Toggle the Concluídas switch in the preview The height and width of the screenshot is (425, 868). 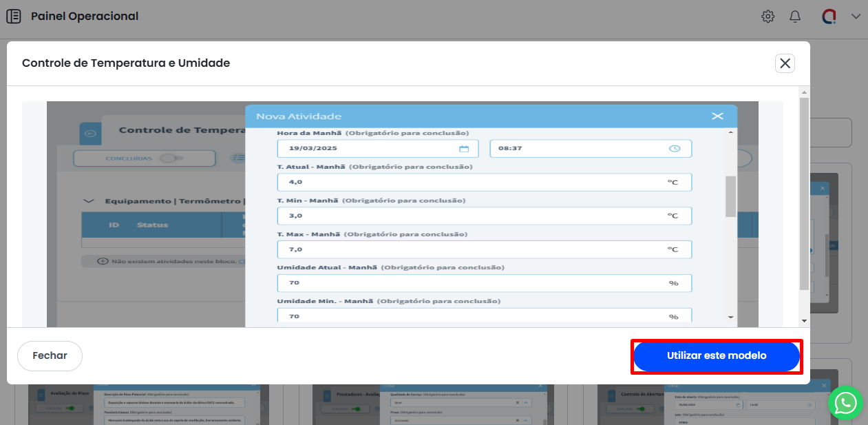point(169,158)
